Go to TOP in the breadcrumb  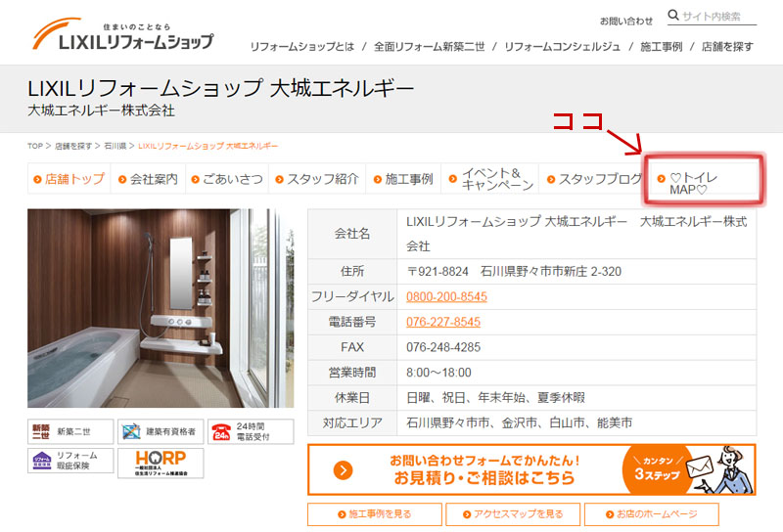coord(35,146)
